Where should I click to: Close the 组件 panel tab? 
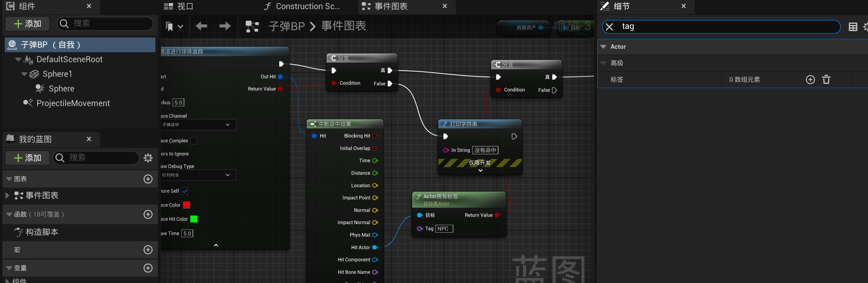tap(89, 6)
